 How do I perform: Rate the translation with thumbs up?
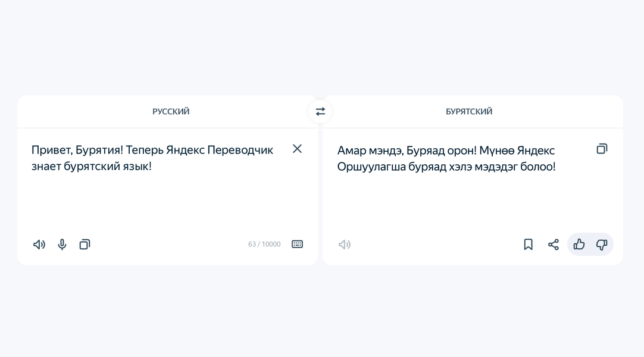[x=579, y=245]
